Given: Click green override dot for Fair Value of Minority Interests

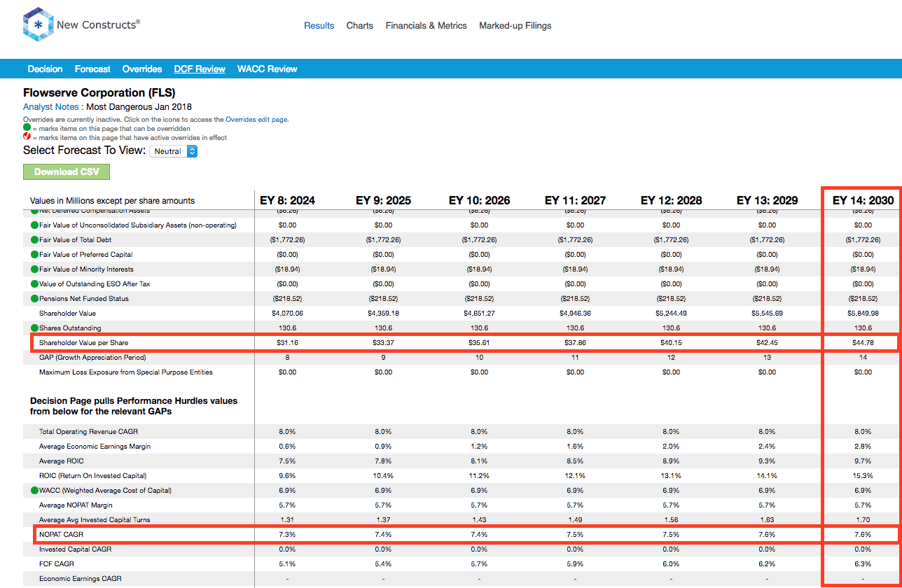Looking at the screenshot, I should coord(34,269).
